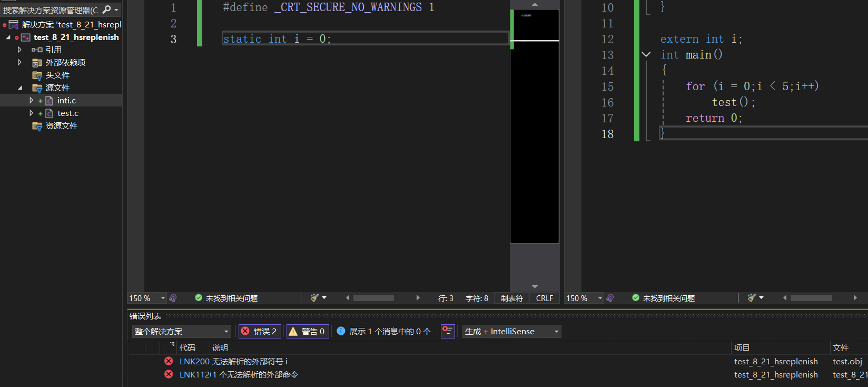Image resolution: width=868 pixels, height=387 pixels.
Task: Collapse the 源文件 folder
Action: (20, 88)
